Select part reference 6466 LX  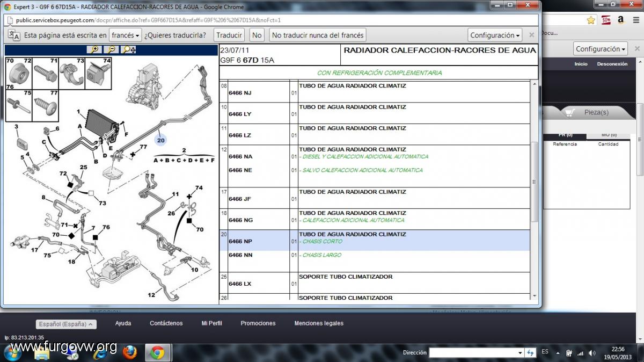click(x=240, y=284)
